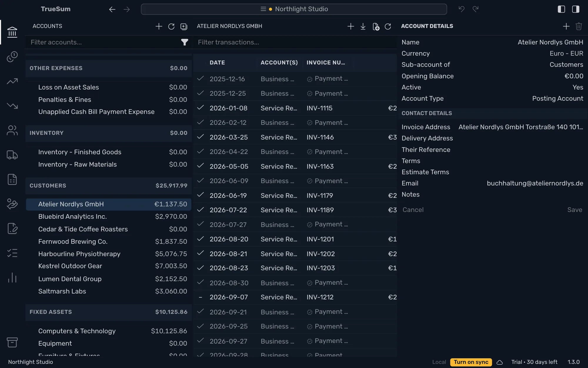Screen dimensions: 588x368
Task: Collapse the Customers account group
Action: (x=108, y=186)
